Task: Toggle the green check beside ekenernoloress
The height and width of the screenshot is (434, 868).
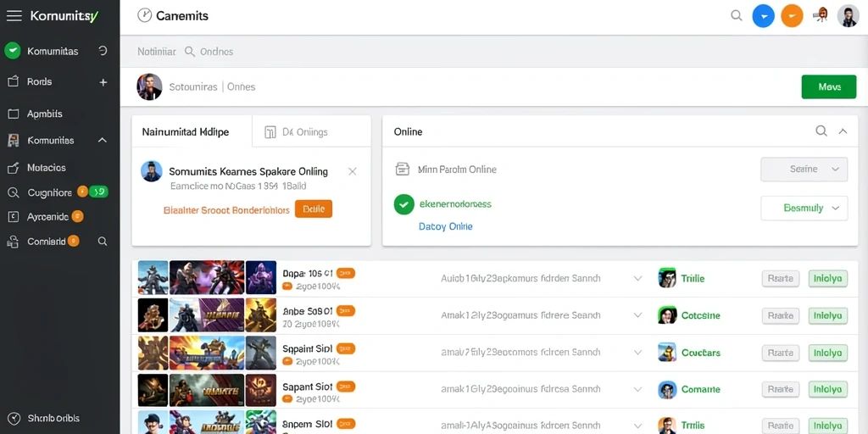Action: coord(404,204)
